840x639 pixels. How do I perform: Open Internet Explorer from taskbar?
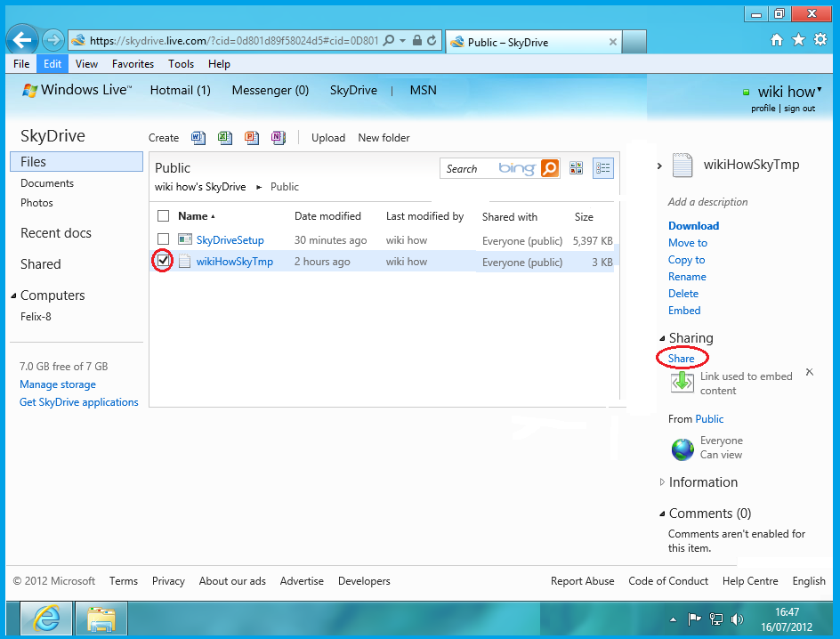pos(46,619)
